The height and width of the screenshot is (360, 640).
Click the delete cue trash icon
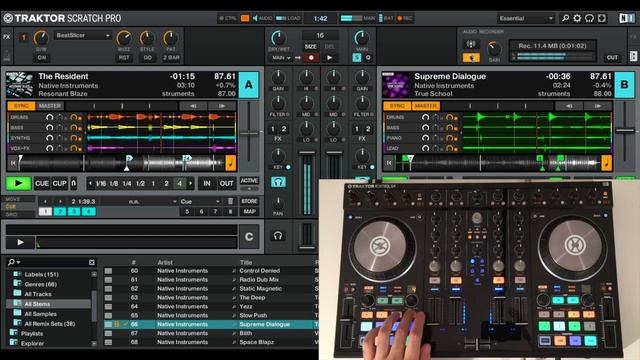[230, 201]
